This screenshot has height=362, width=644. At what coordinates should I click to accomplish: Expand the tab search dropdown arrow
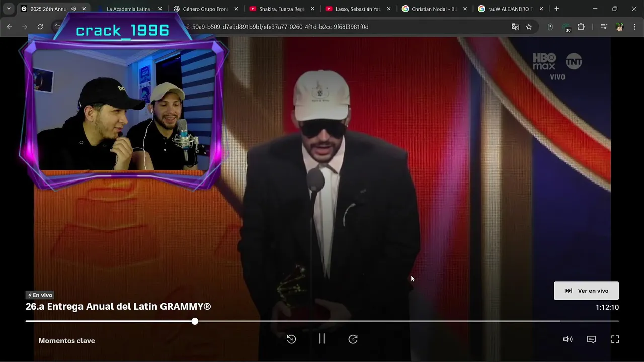pos(9,9)
